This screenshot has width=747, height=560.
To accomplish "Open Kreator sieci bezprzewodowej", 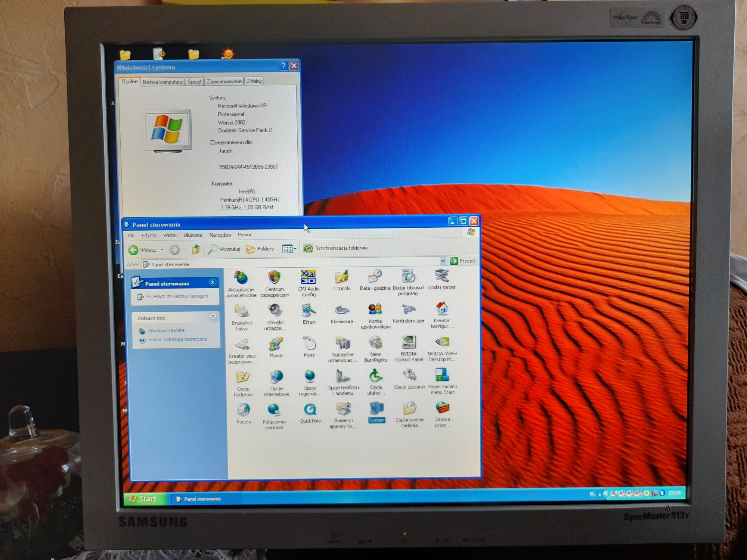I will 242,351.
